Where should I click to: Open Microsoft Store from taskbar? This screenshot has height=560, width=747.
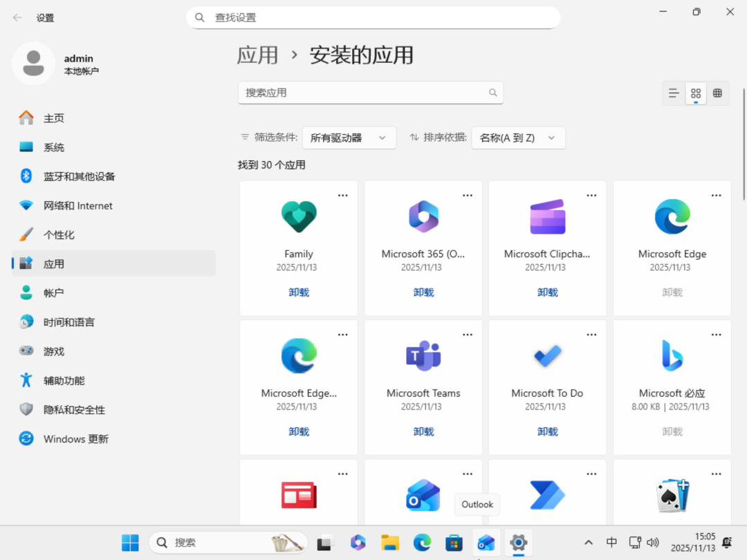pyautogui.click(x=454, y=543)
